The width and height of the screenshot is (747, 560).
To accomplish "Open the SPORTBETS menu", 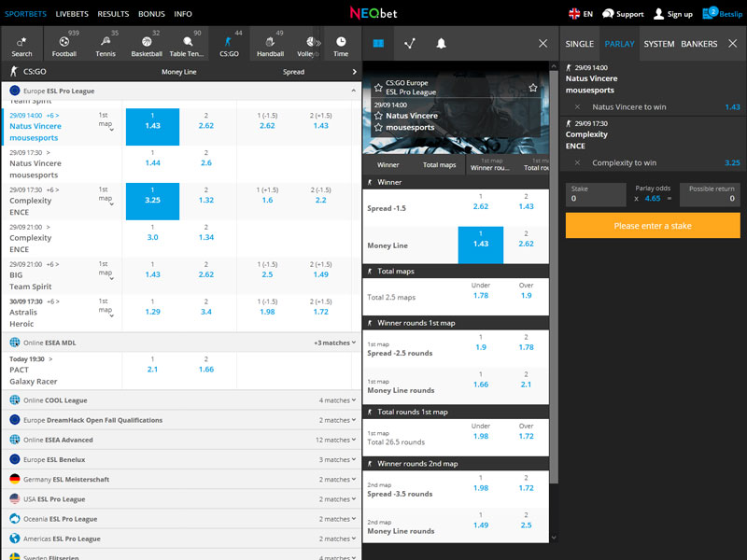I will [26, 14].
